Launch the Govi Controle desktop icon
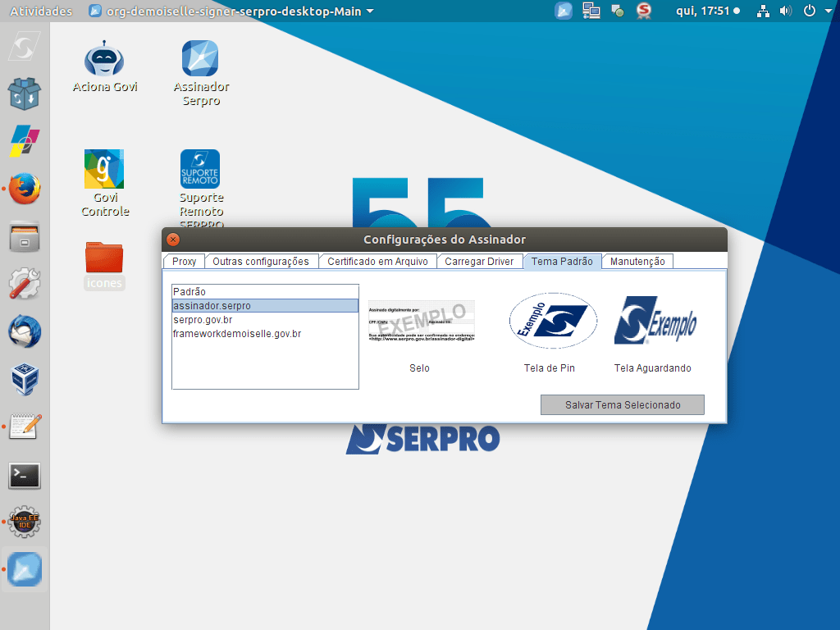 104,170
